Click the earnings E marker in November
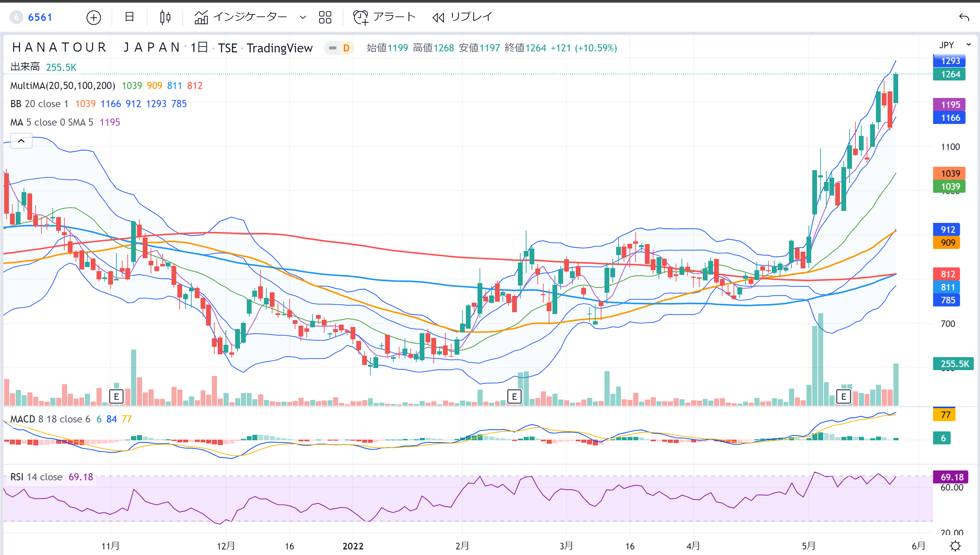Image resolution: width=980 pixels, height=555 pixels. [116, 397]
